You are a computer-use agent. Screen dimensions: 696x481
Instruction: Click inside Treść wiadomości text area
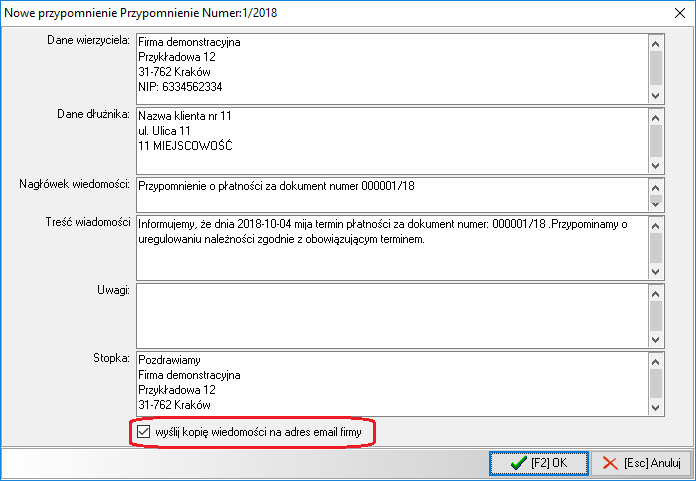[390, 247]
